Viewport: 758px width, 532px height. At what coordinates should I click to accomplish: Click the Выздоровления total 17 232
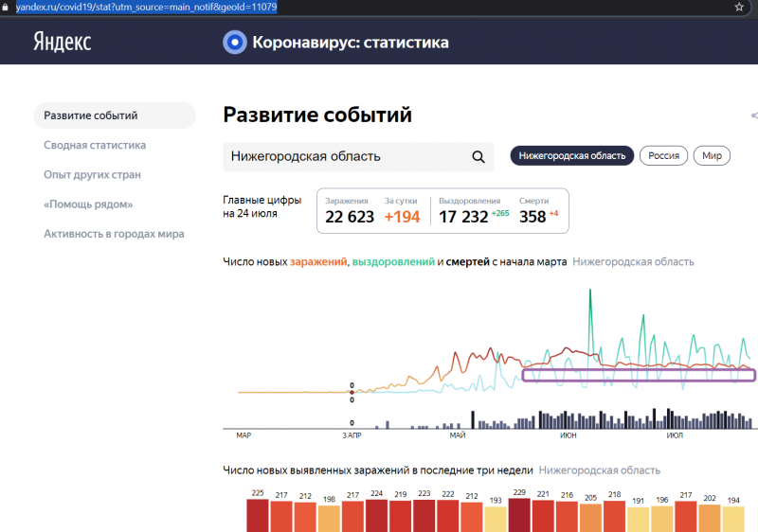click(x=463, y=217)
